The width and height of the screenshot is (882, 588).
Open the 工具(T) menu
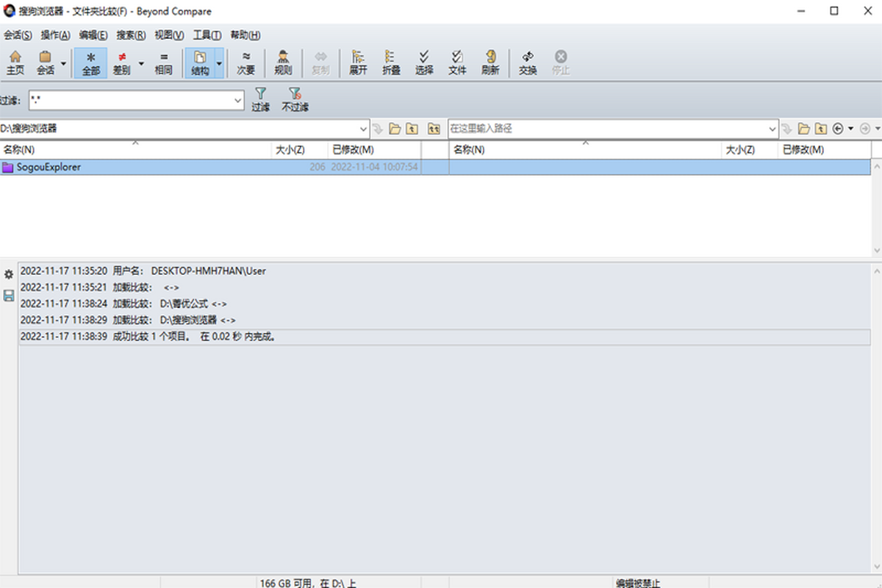tap(207, 35)
